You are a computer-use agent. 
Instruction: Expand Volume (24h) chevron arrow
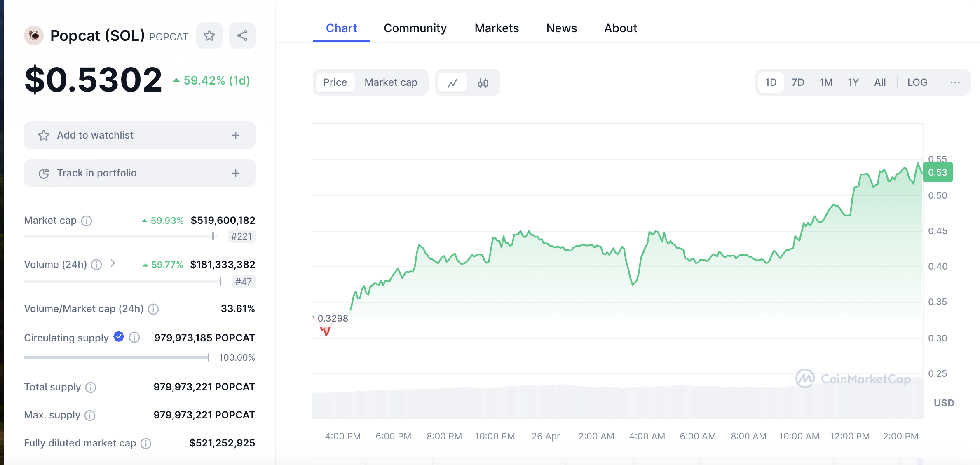pos(113,263)
